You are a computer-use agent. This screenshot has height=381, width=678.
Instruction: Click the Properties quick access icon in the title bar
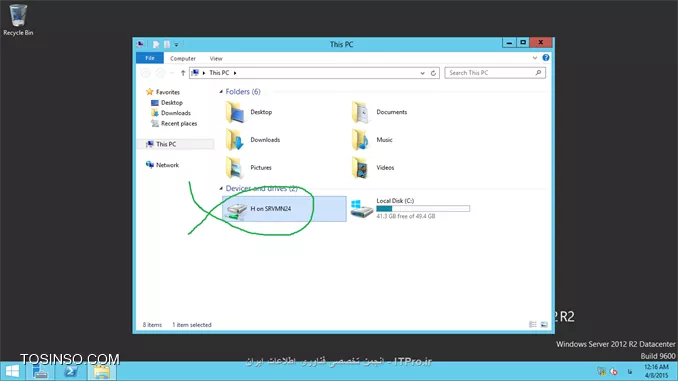coord(156,44)
